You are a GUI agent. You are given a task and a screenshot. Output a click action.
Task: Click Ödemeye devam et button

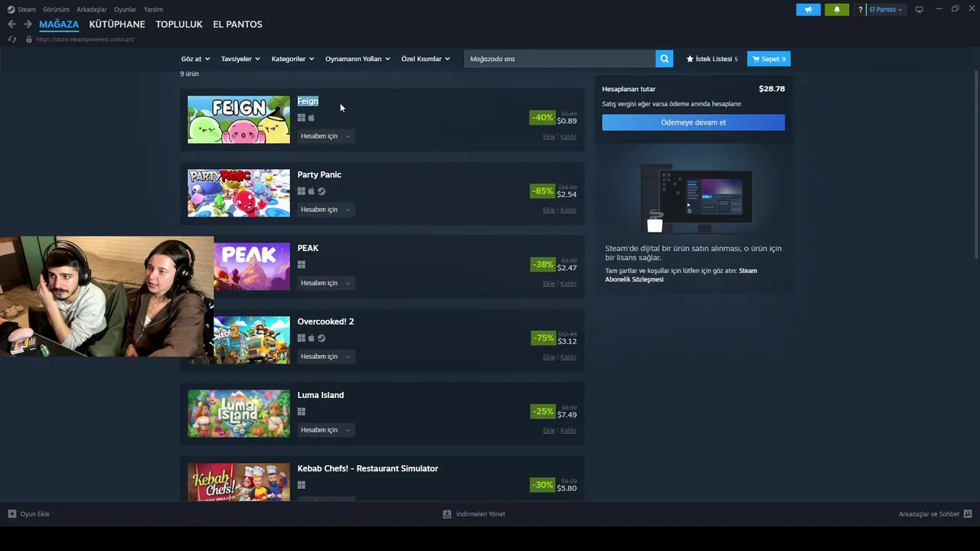[694, 122]
